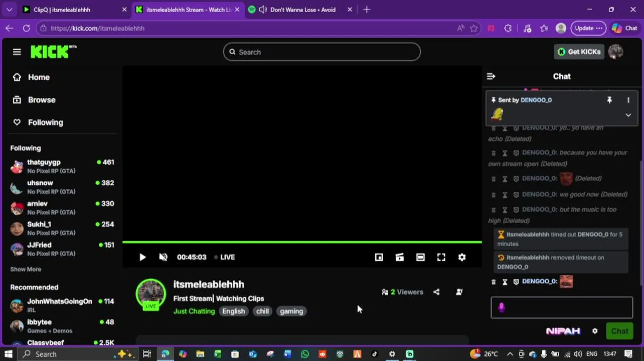The width and height of the screenshot is (644, 361).
Task: Open Sukhi_1 followed channel
Action: tap(62, 228)
